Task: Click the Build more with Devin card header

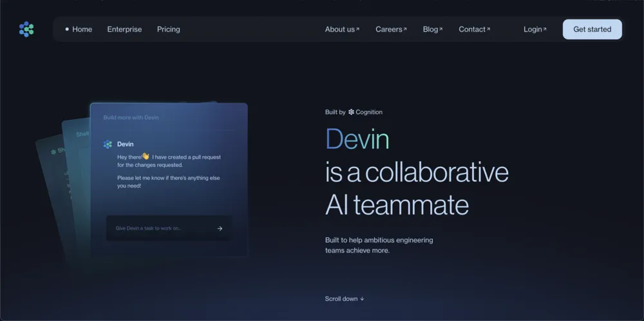Action: 131,117
